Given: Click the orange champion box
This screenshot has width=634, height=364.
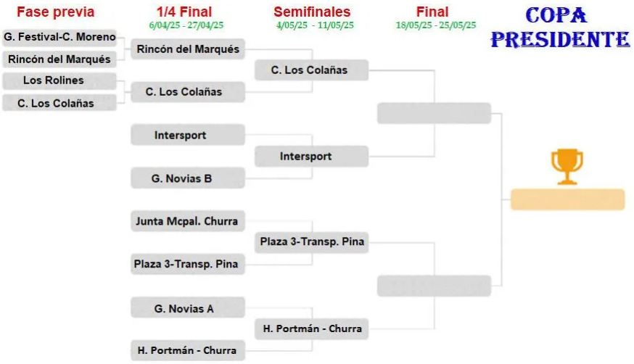Looking at the screenshot, I should coord(568,199).
